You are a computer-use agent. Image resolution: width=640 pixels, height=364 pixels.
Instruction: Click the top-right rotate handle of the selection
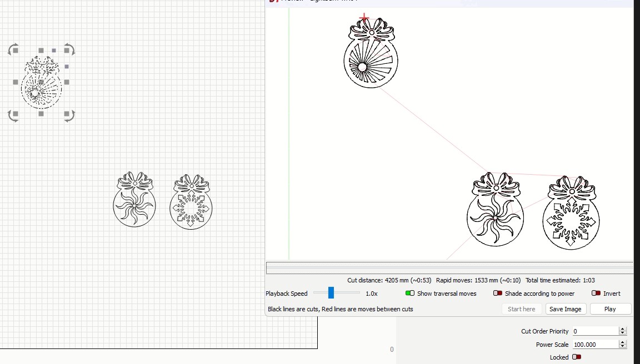[x=69, y=49]
